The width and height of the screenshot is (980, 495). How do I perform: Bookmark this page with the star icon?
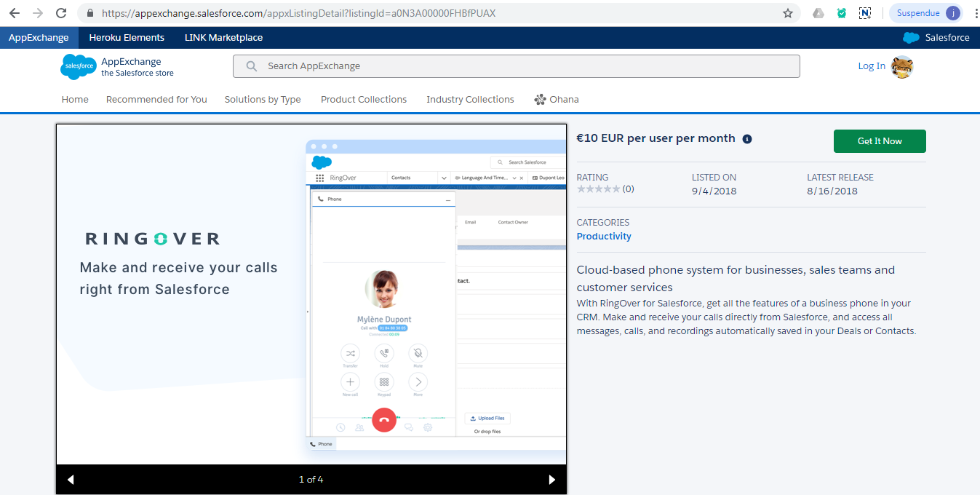(788, 13)
